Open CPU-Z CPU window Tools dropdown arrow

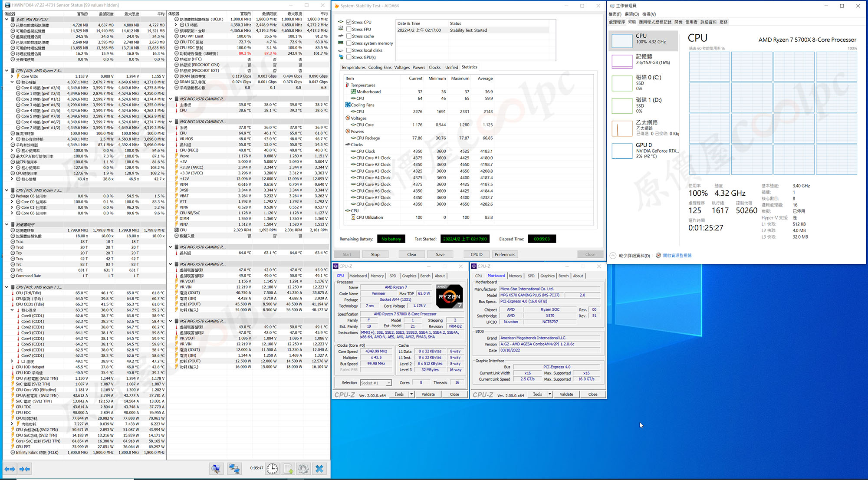coord(411,394)
